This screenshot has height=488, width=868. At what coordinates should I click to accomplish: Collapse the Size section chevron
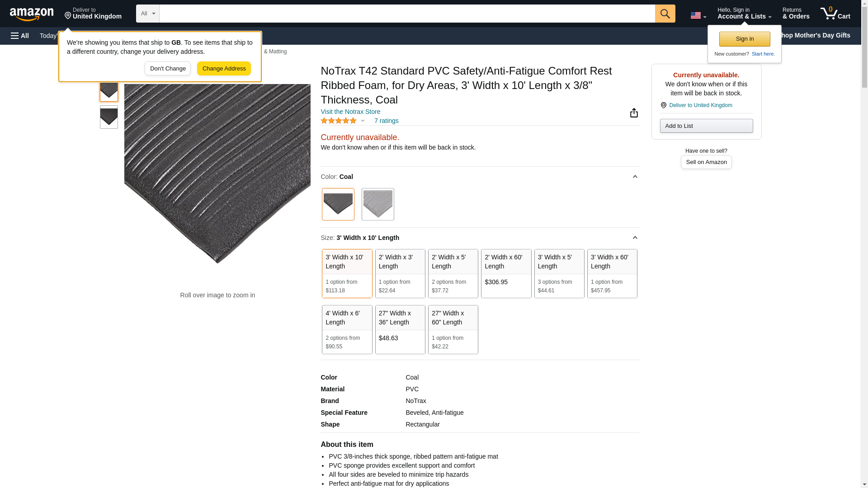635,238
